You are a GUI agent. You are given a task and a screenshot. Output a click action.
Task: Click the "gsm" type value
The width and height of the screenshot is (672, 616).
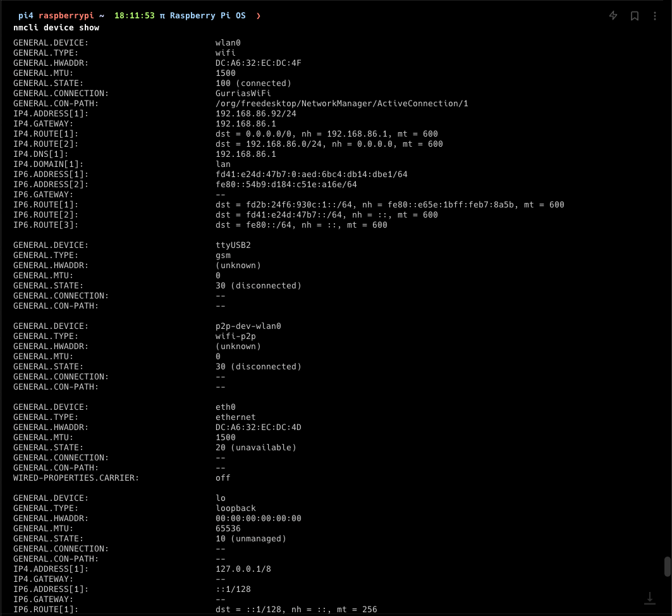[223, 256]
